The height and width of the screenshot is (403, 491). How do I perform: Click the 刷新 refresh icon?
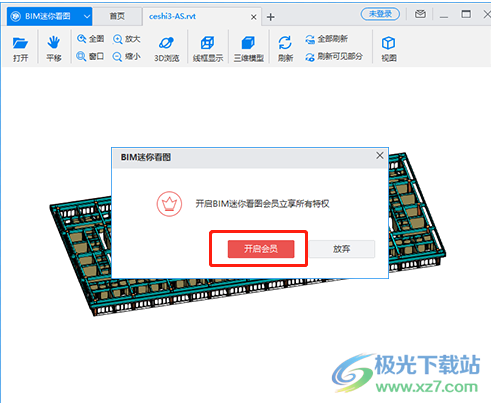285,49
